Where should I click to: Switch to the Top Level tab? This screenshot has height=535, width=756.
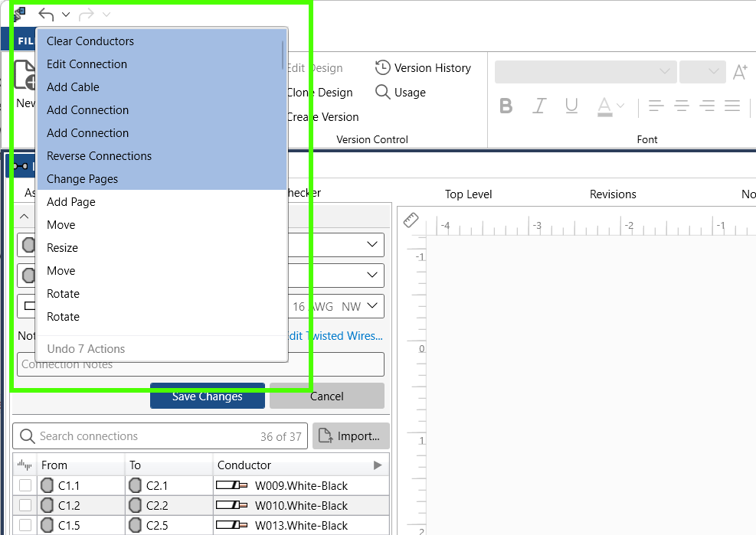point(468,194)
